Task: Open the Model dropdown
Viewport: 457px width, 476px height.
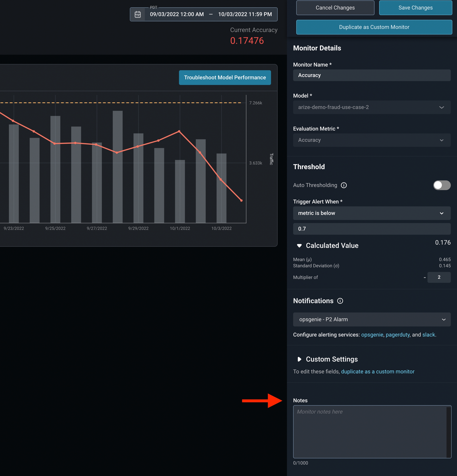Action: point(372,107)
